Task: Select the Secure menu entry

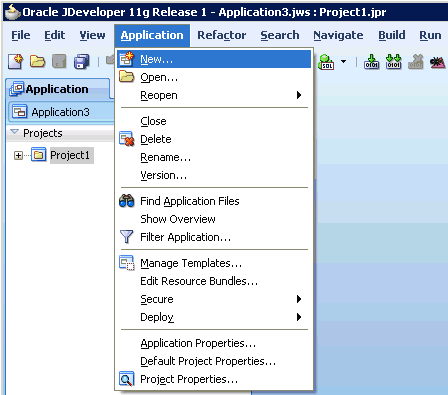Action: pos(214,299)
